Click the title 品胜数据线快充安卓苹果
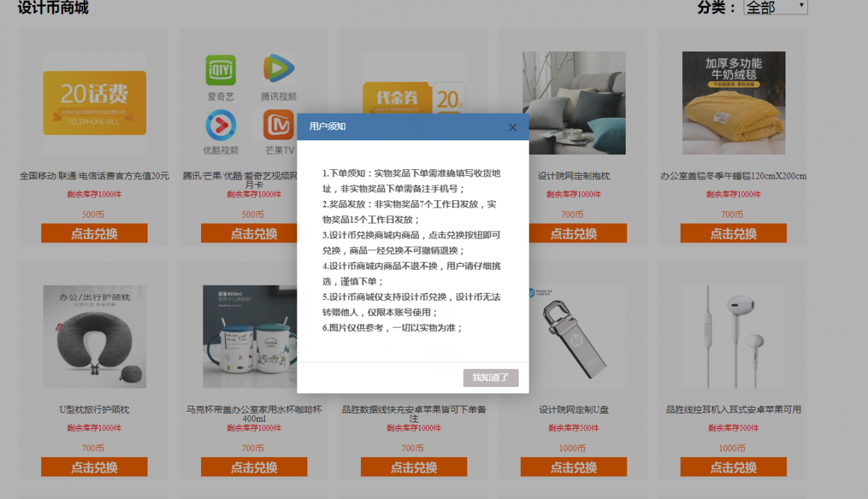 point(414,414)
